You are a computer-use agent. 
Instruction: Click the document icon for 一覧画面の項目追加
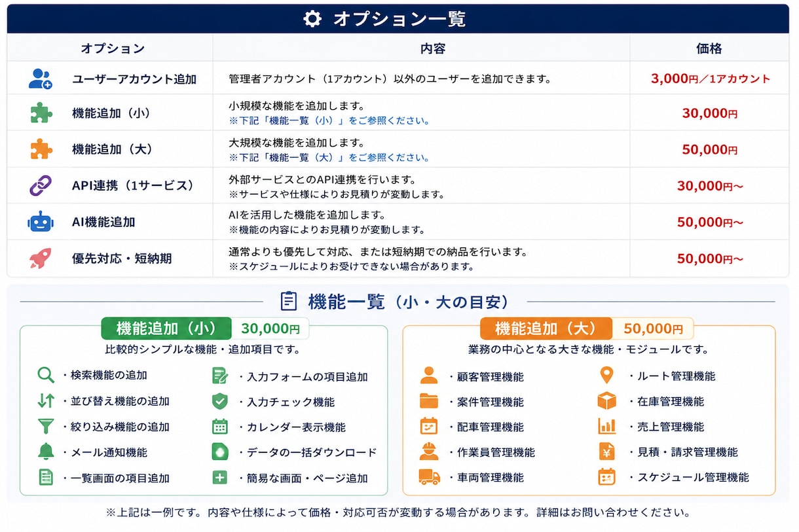[46, 478]
